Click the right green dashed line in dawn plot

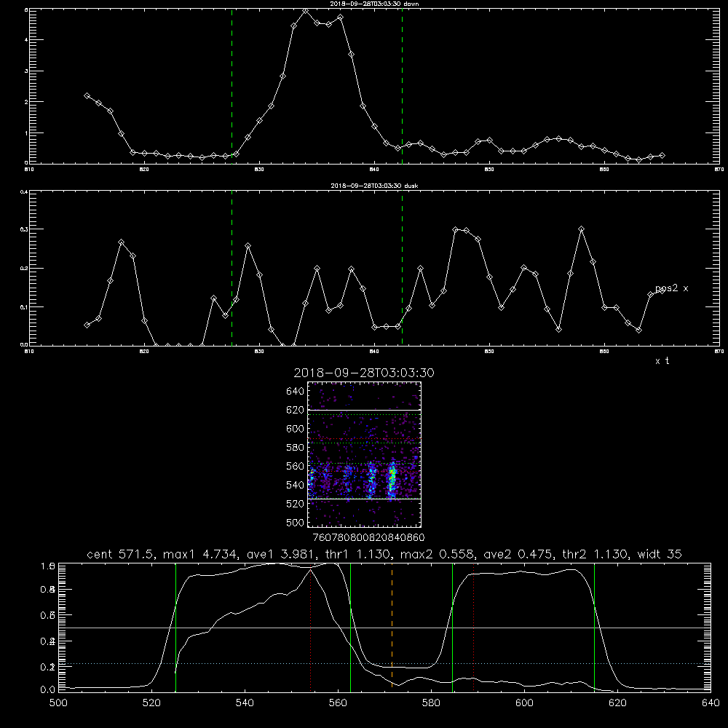click(402, 86)
